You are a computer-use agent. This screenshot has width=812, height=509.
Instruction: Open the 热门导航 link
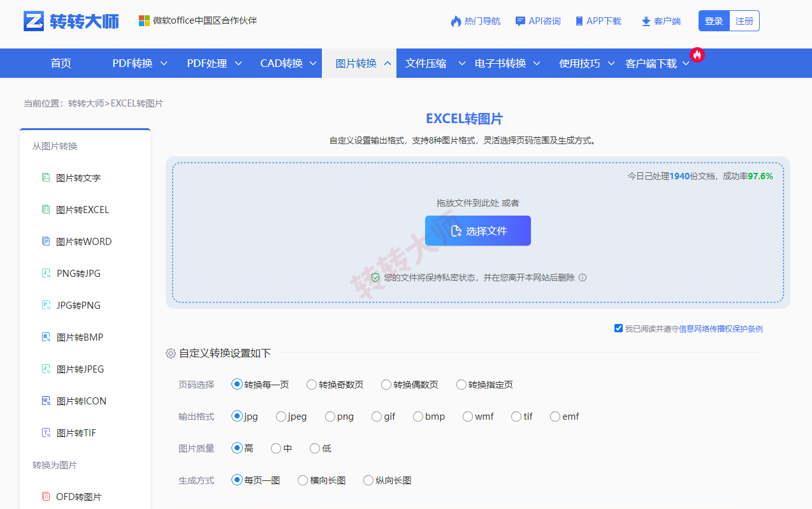coord(482,21)
